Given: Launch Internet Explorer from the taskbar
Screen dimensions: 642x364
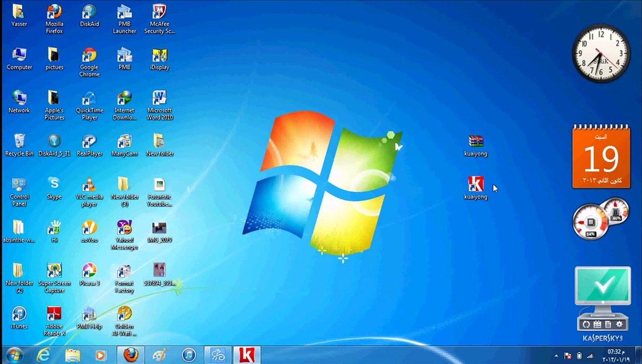Looking at the screenshot, I should (44, 355).
